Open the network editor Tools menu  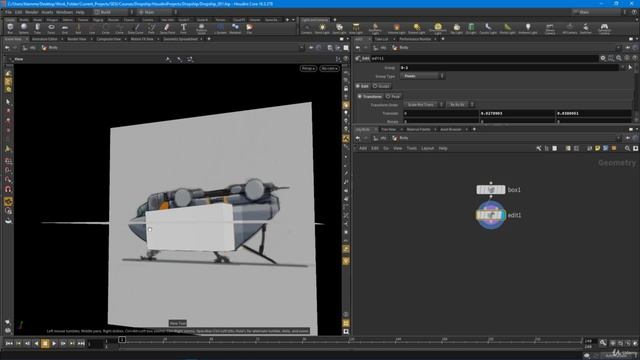[411, 149]
